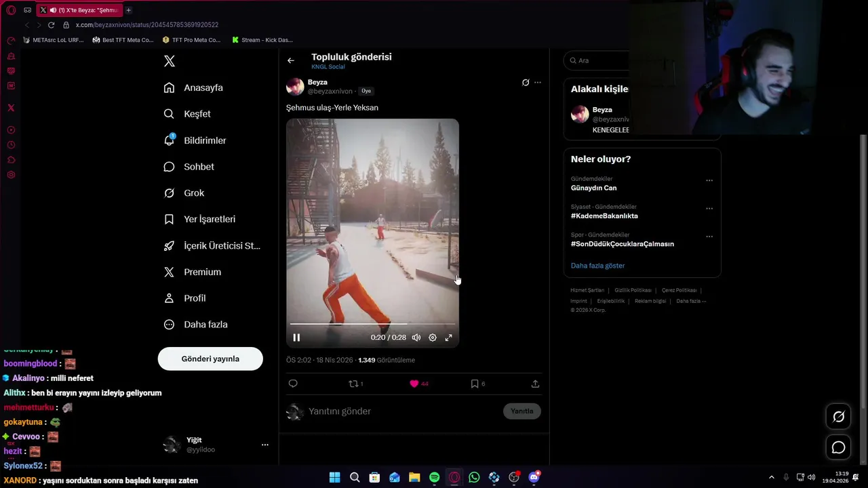Expand the Daha fazla menu
The width and height of the screenshot is (868, 488).
click(x=195, y=325)
